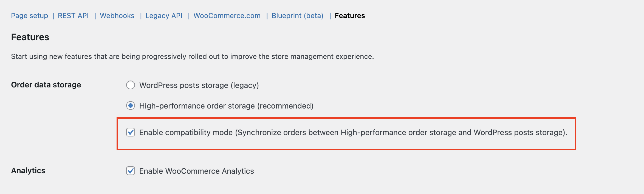Switch to the REST API tab
This screenshot has height=194, width=644.
tap(73, 16)
